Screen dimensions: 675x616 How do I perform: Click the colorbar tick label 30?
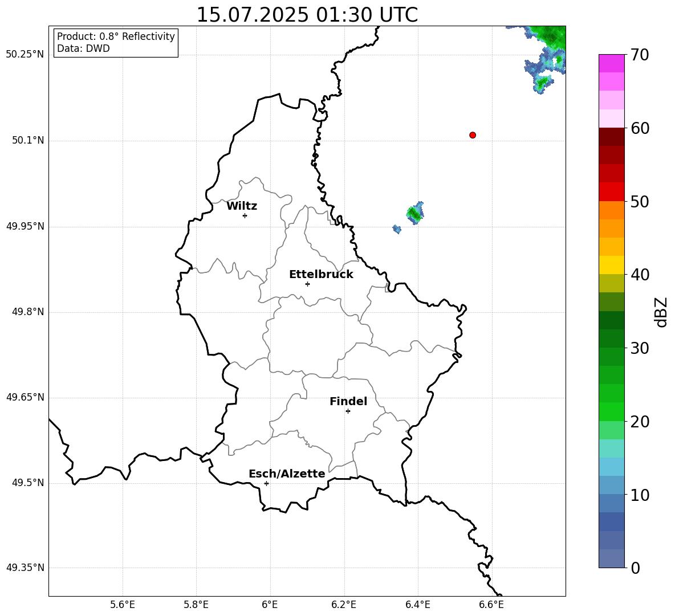(x=640, y=348)
